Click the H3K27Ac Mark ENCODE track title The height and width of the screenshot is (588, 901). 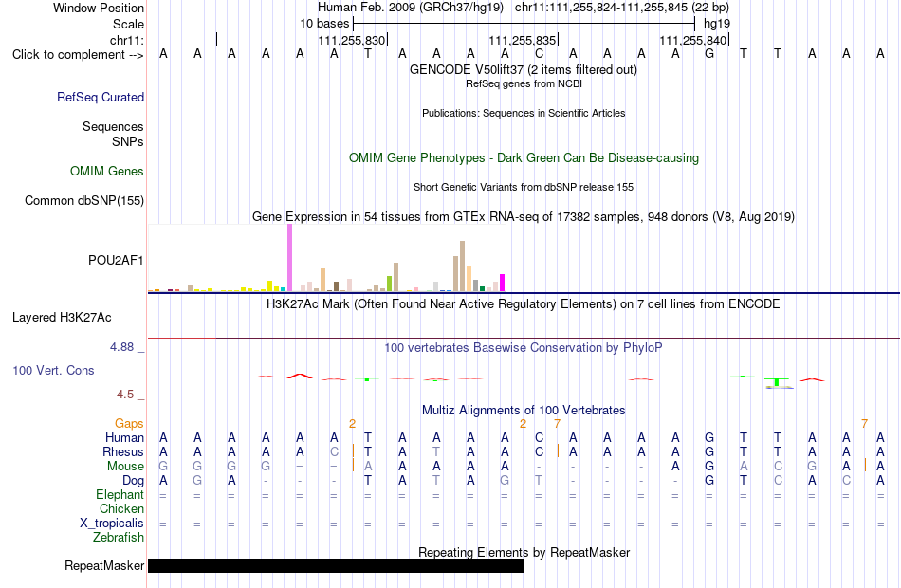coord(524,304)
